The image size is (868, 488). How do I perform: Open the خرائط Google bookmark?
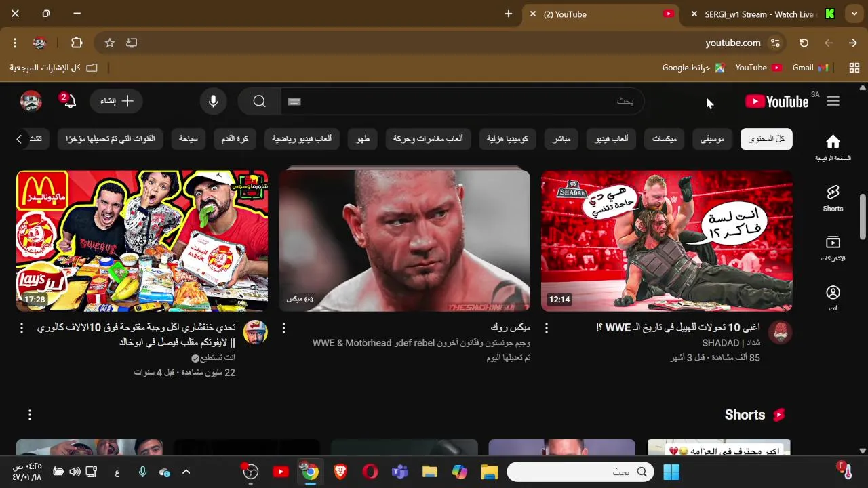click(x=693, y=68)
